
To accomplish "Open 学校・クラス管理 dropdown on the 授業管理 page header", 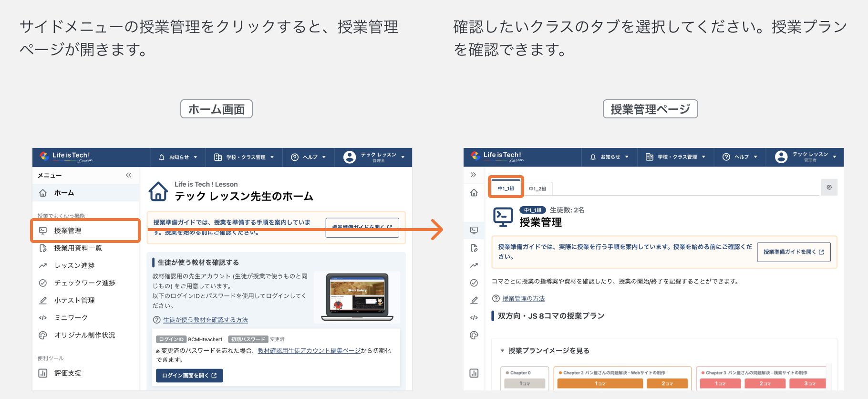I will coord(675,157).
